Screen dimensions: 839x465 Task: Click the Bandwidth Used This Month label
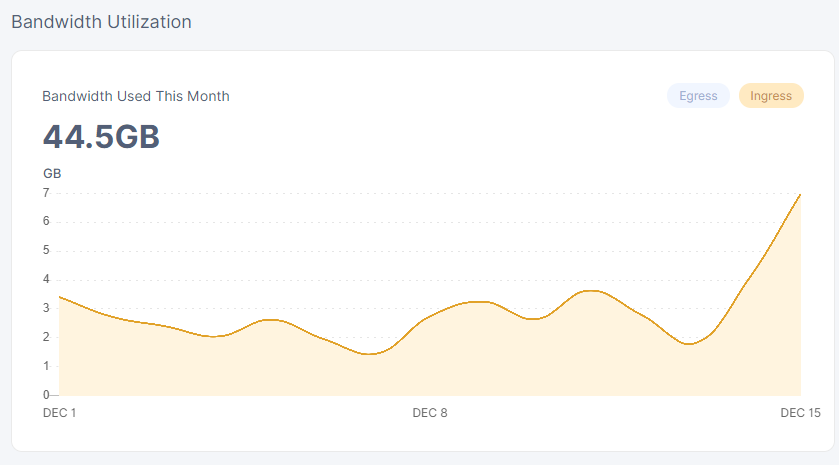coord(136,96)
